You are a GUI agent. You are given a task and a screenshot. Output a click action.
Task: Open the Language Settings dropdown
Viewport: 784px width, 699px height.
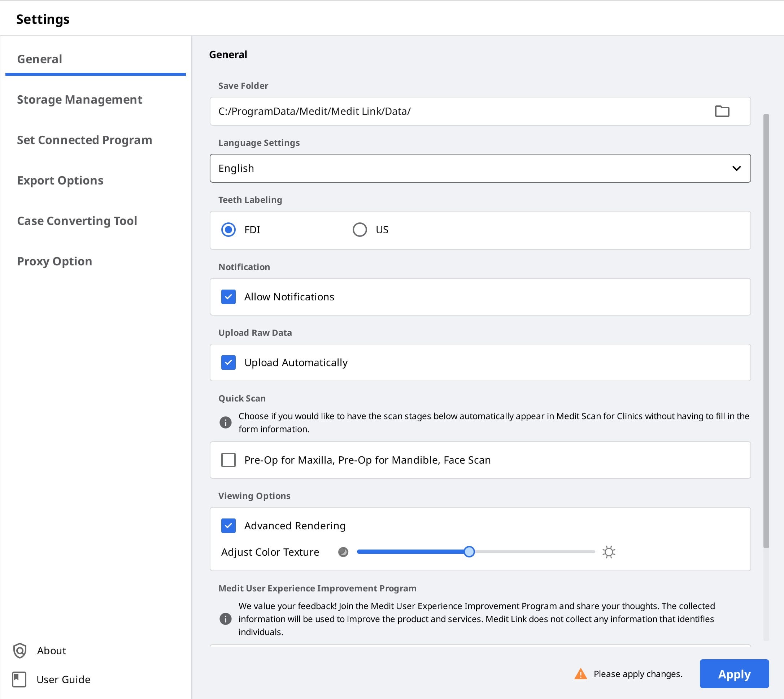tap(480, 168)
